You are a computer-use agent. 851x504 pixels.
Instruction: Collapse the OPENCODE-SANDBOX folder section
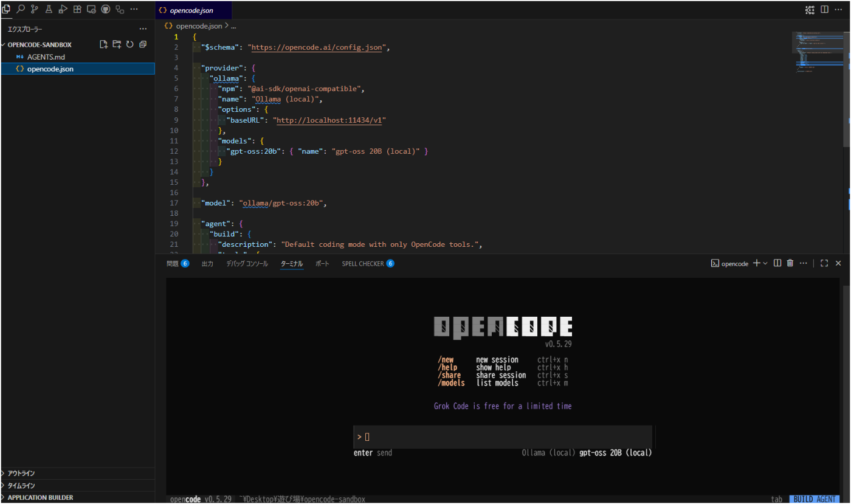[x=39, y=44]
